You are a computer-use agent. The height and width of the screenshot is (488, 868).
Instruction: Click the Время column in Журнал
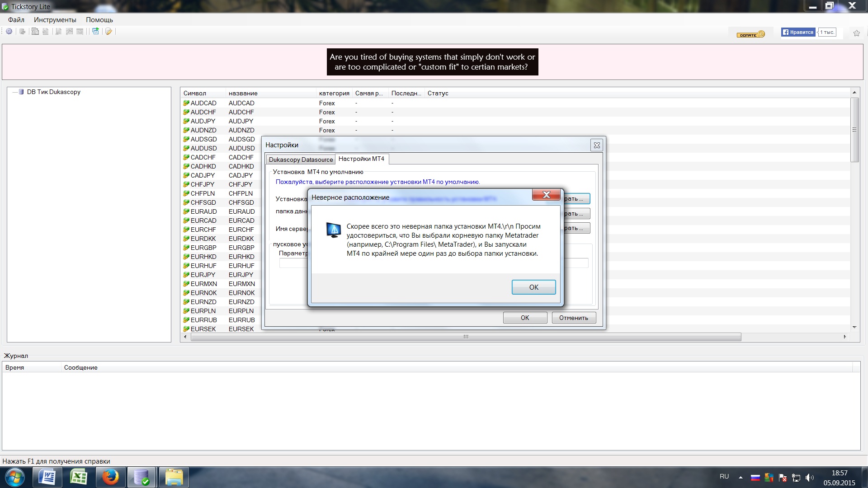[x=32, y=367]
